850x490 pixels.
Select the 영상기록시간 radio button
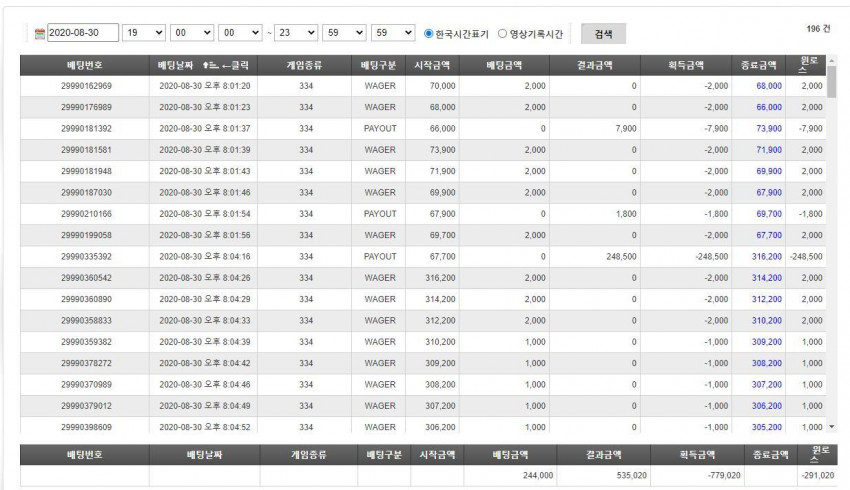(503, 34)
